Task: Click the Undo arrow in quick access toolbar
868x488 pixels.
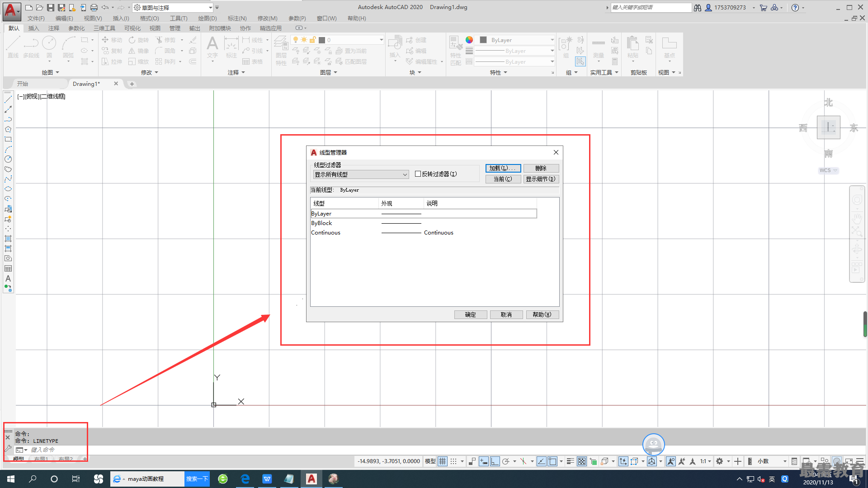Action: click(105, 8)
